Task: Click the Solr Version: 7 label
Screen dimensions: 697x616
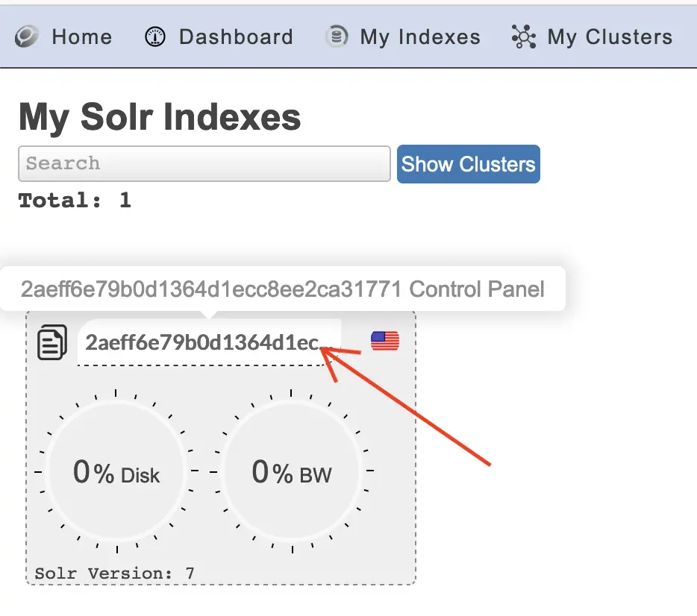Action: 114,573
